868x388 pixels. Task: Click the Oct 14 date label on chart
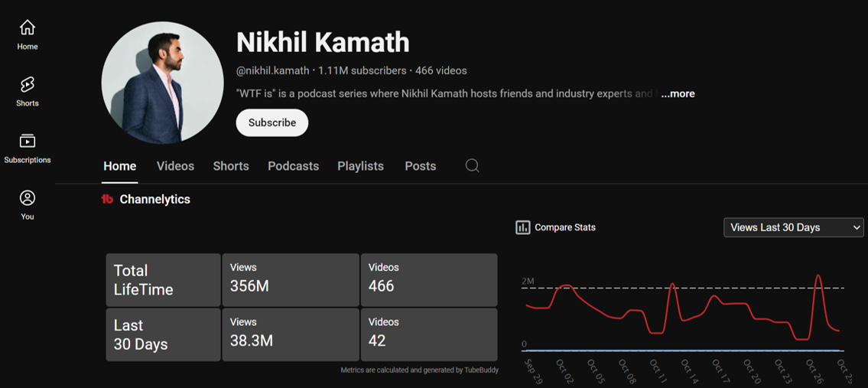[x=688, y=371]
